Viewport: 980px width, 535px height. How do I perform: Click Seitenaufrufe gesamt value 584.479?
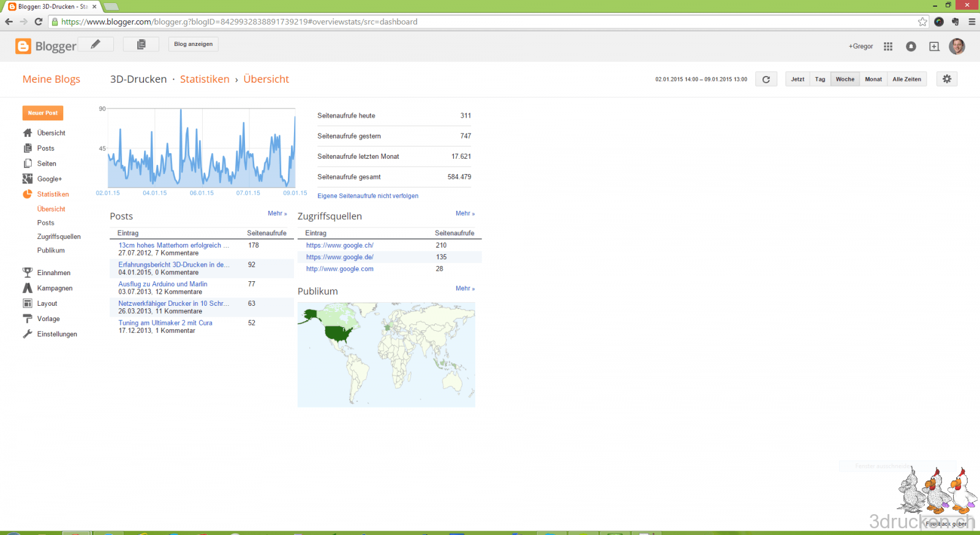[459, 177]
